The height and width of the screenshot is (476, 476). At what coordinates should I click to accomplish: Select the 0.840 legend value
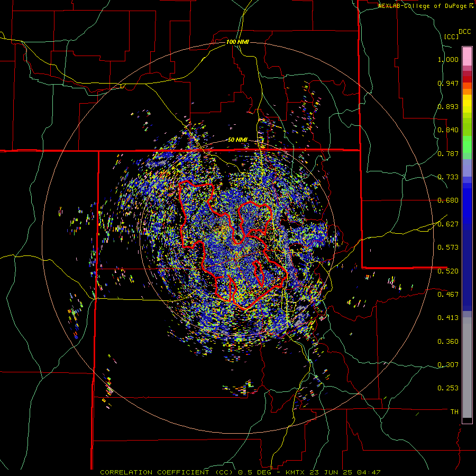pyautogui.click(x=448, y=130)
